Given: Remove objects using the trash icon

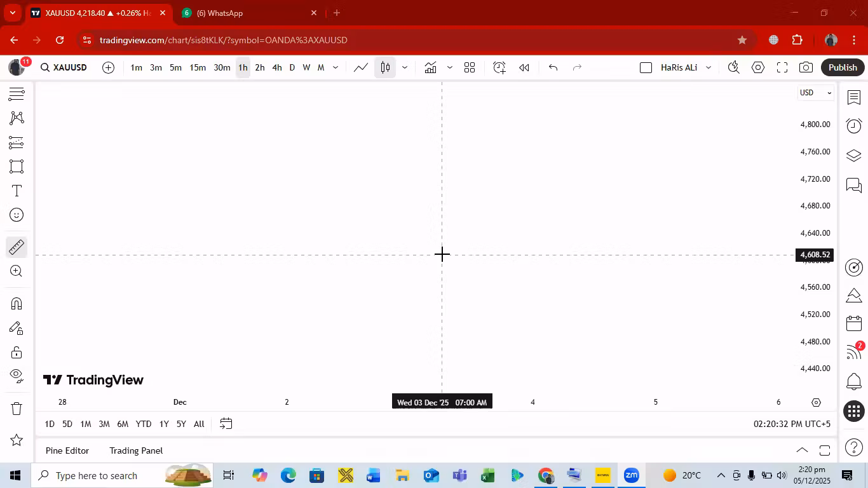Looking at the screenshot, I should tap(17, 409).
